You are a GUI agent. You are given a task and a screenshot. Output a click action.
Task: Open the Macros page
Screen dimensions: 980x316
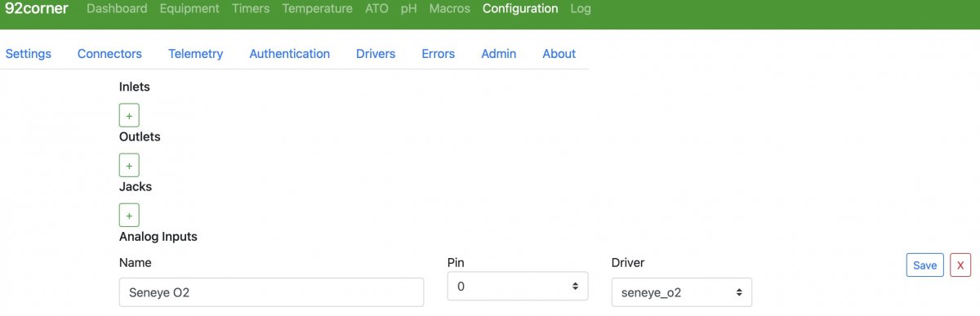(x=450, y=9)
